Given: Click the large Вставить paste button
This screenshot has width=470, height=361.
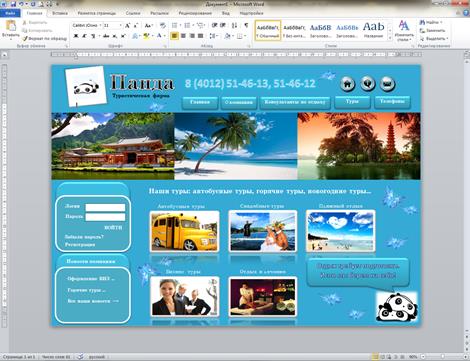Looking at the screenshot, I should (11, 30).
